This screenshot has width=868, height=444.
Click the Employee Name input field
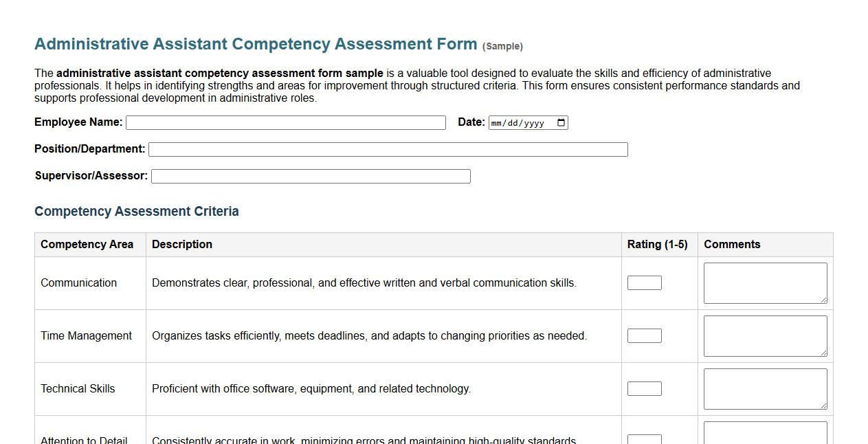pyautogui.click(x=285, y=122)
